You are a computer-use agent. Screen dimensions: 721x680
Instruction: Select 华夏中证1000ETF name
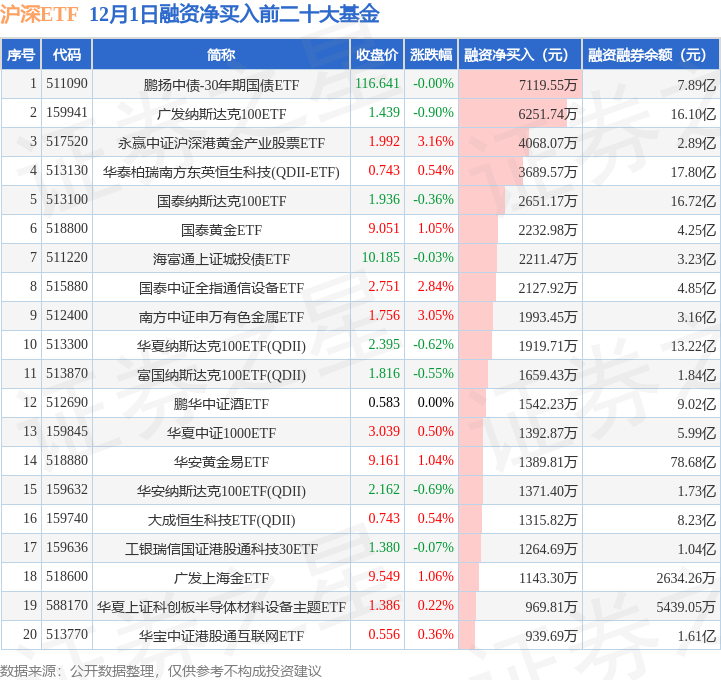pos(221,433)
